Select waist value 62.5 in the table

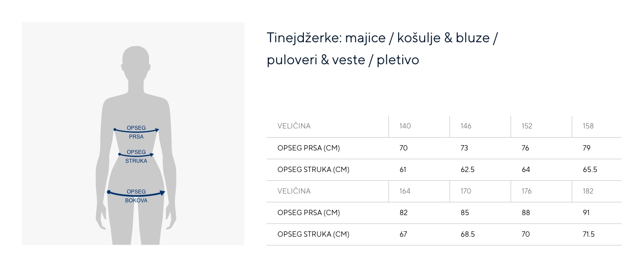pos(467,170)
